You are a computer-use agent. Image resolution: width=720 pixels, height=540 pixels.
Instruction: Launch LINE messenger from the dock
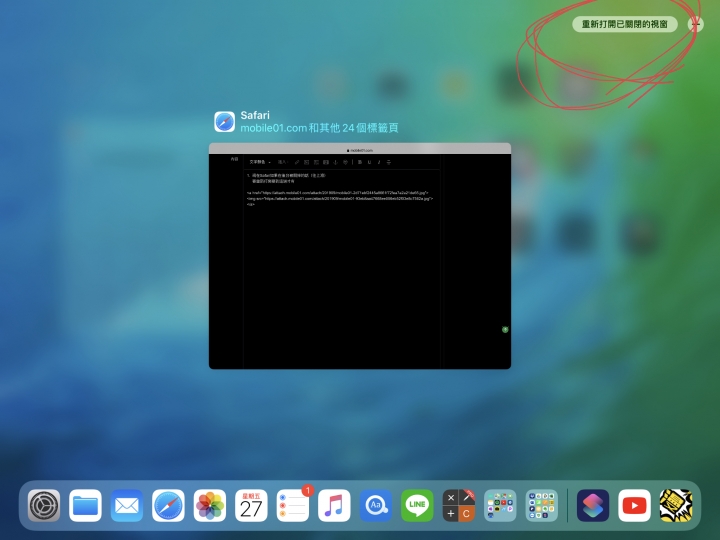click(x=417, y=506)
